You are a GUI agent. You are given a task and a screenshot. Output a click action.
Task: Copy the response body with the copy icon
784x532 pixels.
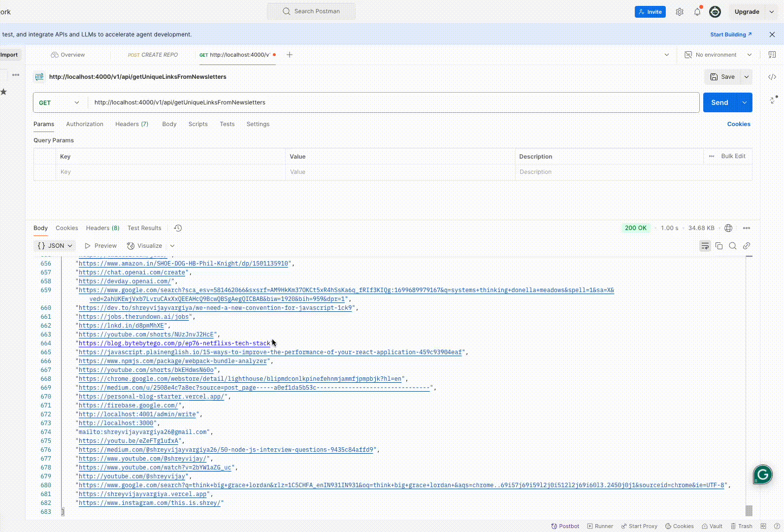coord(719,246)
